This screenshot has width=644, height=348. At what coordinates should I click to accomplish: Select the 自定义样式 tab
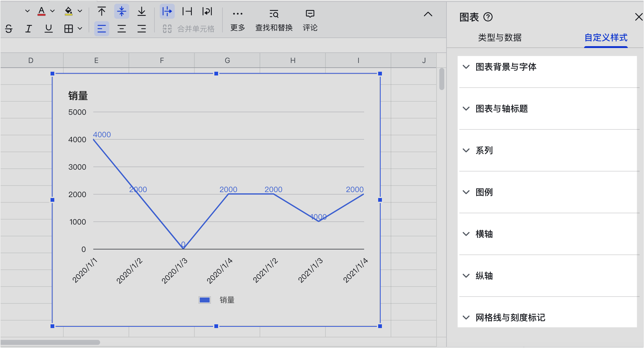coord(605,37)
